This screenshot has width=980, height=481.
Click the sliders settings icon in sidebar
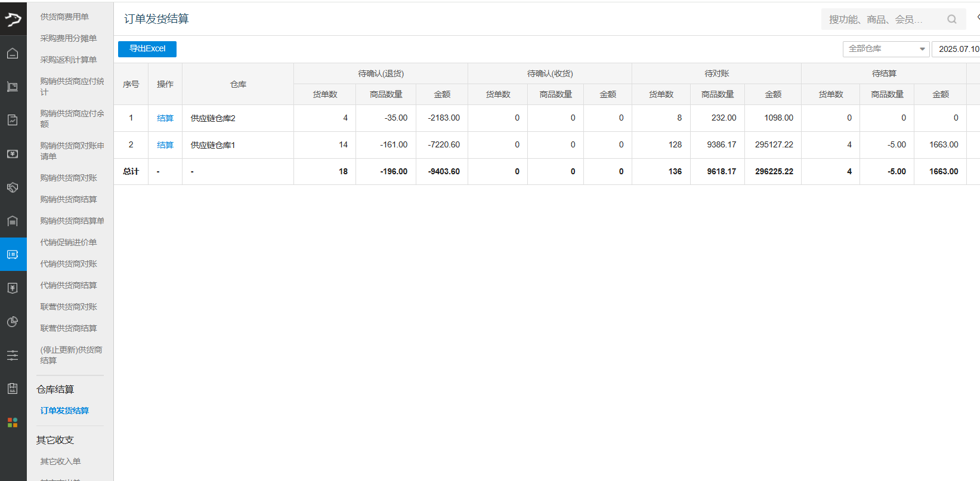click(13, 356)
